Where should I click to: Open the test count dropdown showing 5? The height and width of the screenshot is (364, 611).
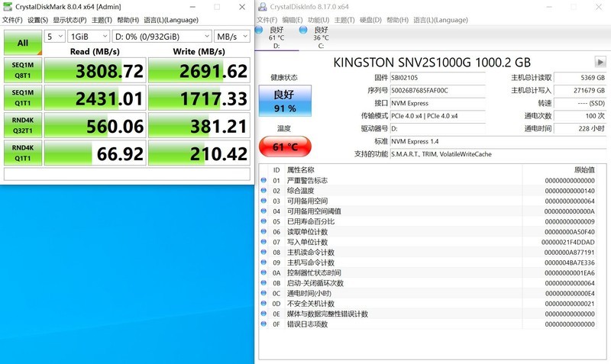pyautogui.click(x=54, y=37)
